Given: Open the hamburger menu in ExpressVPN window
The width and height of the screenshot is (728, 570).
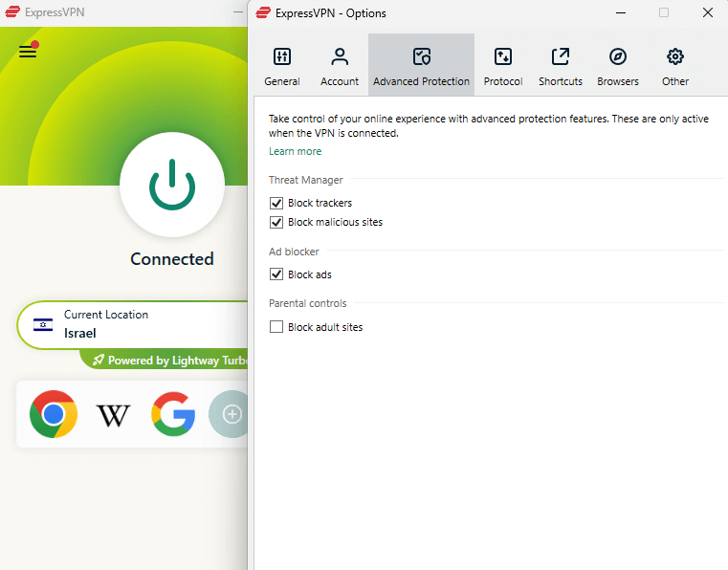Looking at the screenshot, I should point(28,50).
